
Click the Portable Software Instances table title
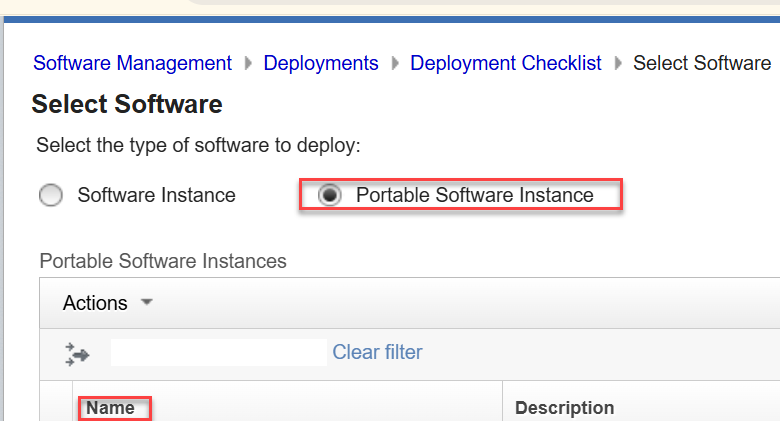163,261
